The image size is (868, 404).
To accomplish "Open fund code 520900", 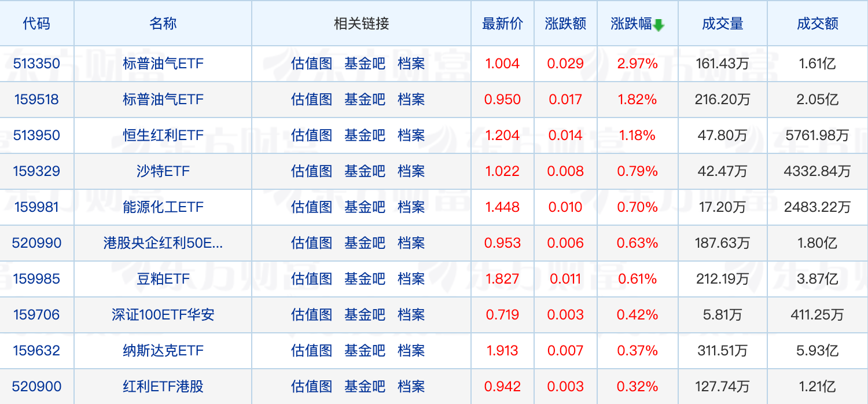I will (x=36, y=387).
